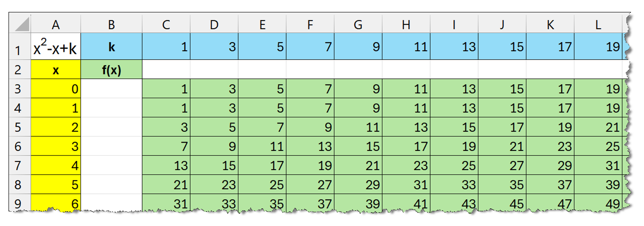
Task: Select row 8 header
Action: click(18, 185)
